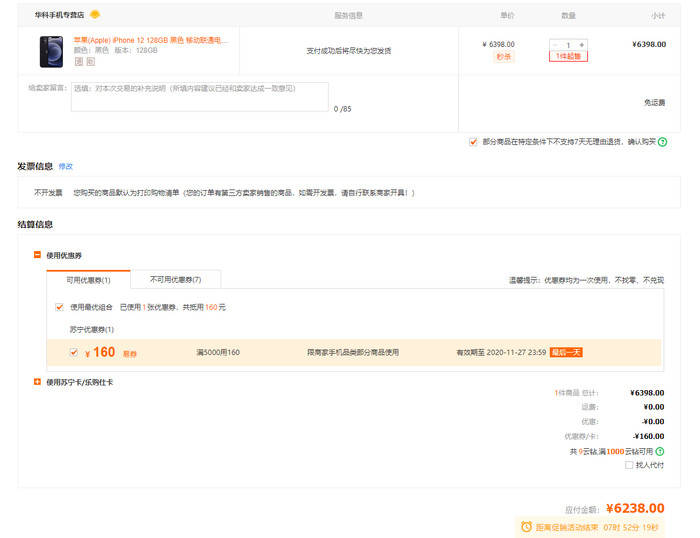Viewport: 700px width, 538px height.
Task: Deselect the ¥160 coupon checkbox
Action: pyautogui.click(x=73, y=352)
